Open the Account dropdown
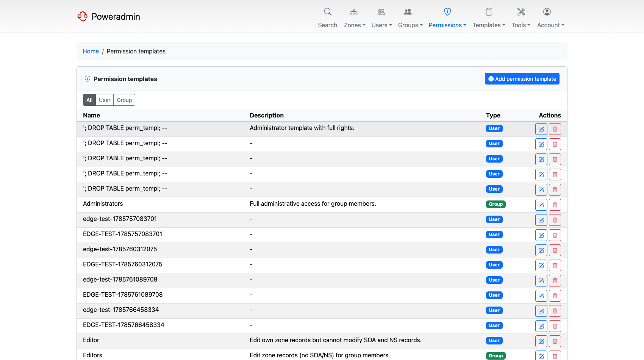The image size is (644, 360). coord(550,18)
